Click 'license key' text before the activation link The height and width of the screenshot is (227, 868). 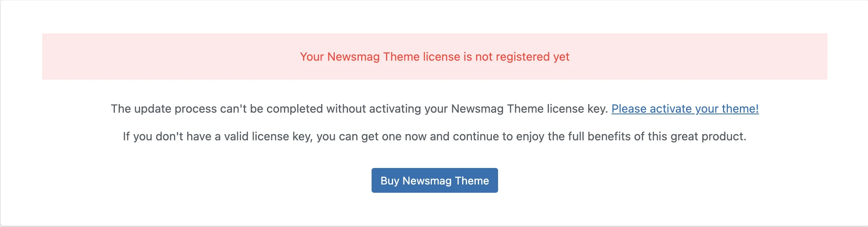577,109
